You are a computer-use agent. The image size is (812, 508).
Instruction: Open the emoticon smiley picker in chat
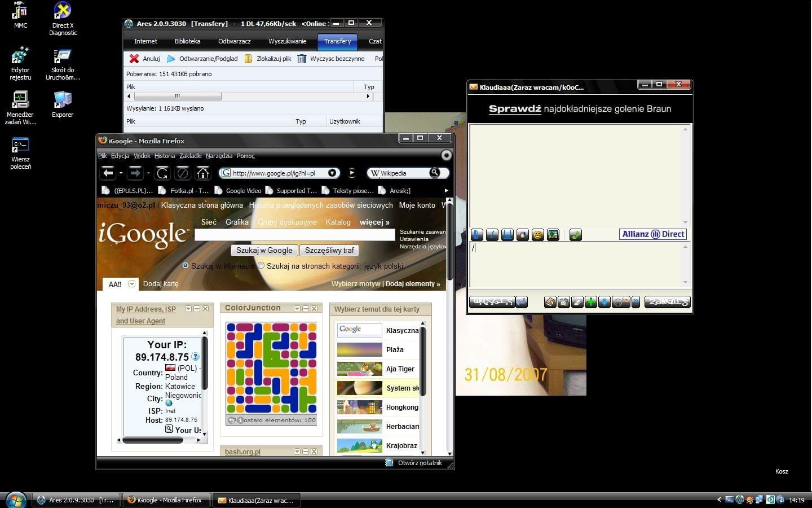pos(538,235)
